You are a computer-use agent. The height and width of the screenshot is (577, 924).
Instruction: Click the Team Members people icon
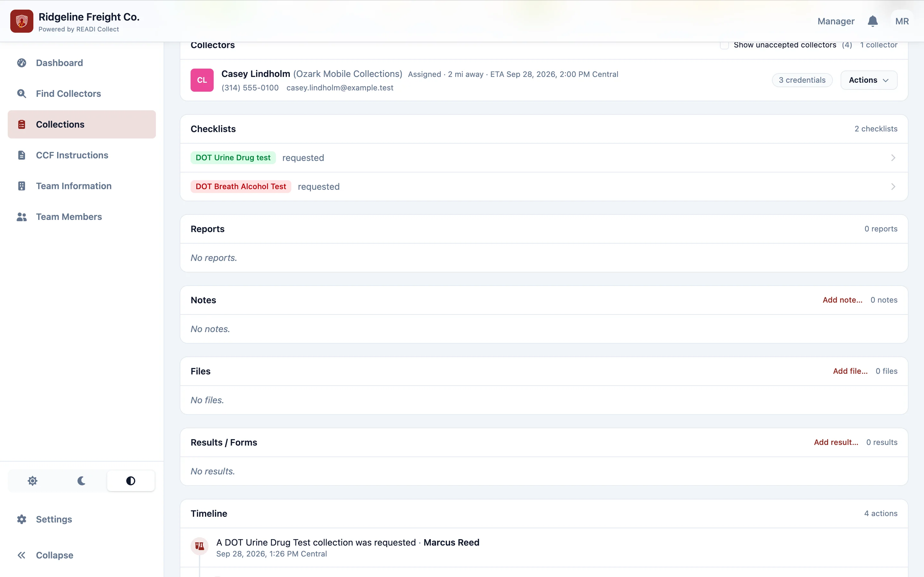click(22, 217)
